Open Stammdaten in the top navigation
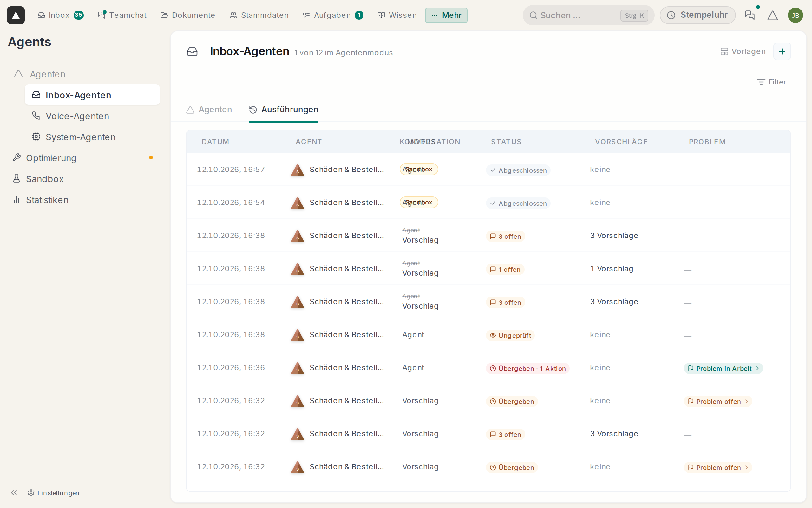 coord(259,15)
